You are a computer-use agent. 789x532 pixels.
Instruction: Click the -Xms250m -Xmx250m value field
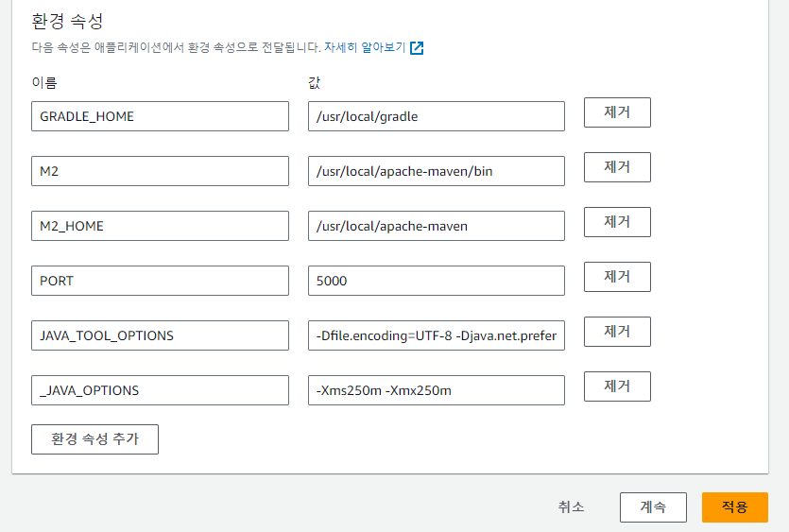point(436,390)
